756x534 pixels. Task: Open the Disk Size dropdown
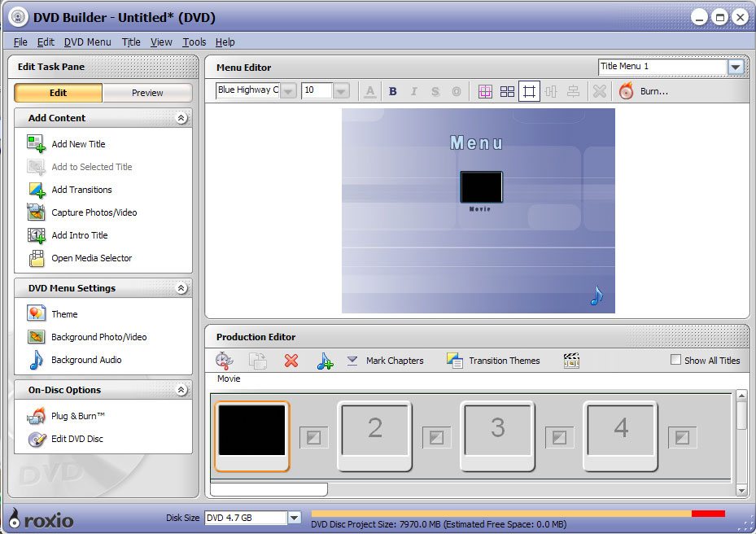coord(295,517)
